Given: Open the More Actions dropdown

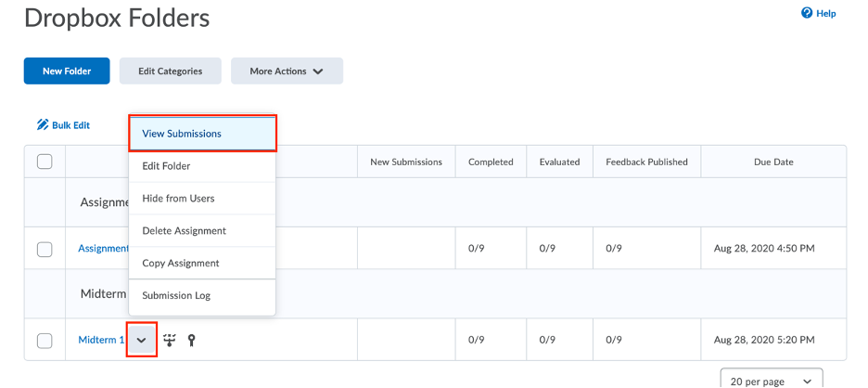Looking at the screenshot, I should point(287,71).
